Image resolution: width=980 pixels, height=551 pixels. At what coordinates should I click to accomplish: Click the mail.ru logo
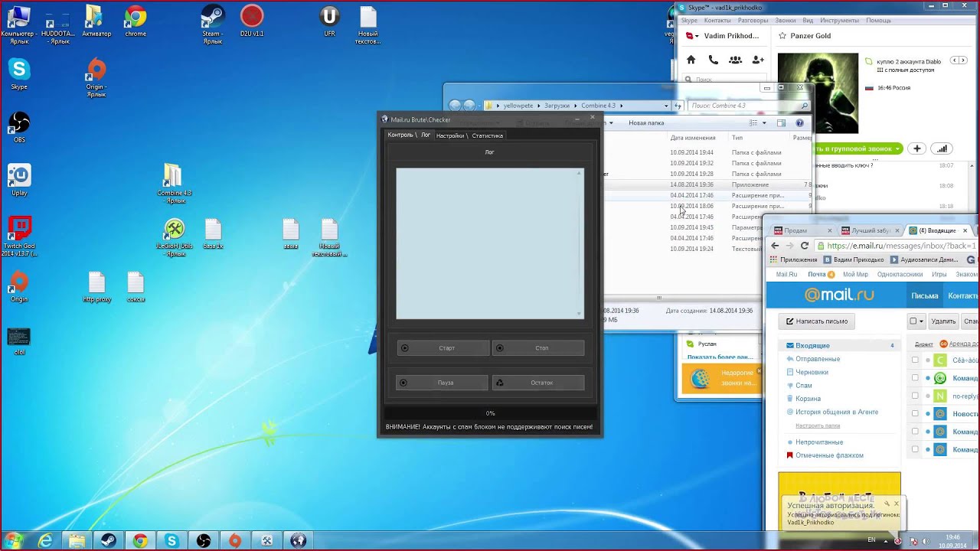pos(839,295)
